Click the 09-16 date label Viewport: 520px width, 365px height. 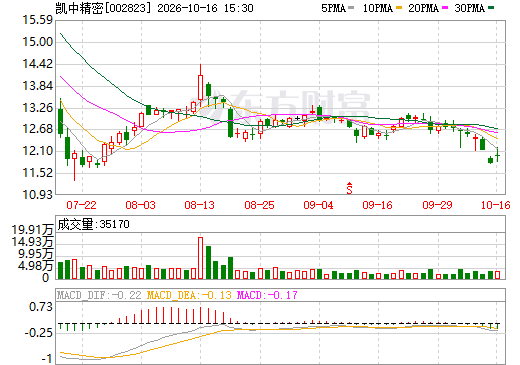pos(378,205)
